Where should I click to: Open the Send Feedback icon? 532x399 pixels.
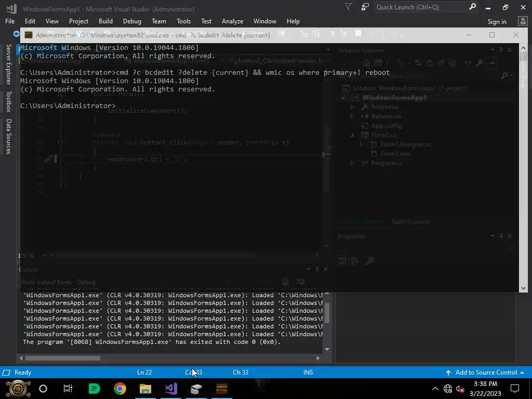[365, 7]
